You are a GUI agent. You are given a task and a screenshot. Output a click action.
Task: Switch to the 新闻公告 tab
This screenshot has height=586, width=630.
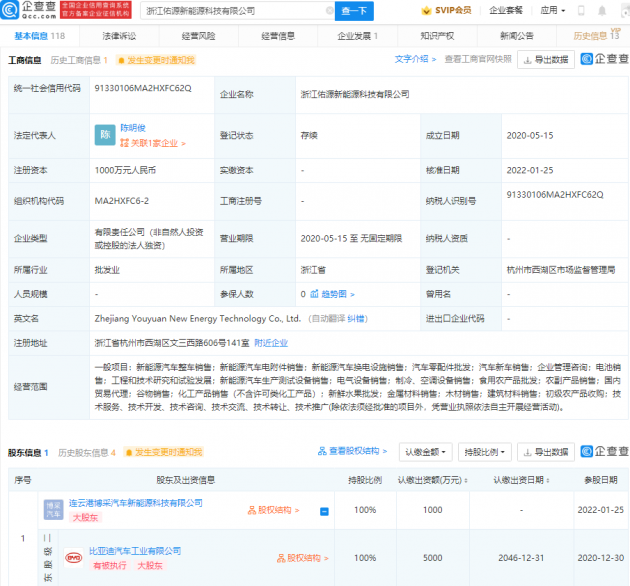point(517,36)
